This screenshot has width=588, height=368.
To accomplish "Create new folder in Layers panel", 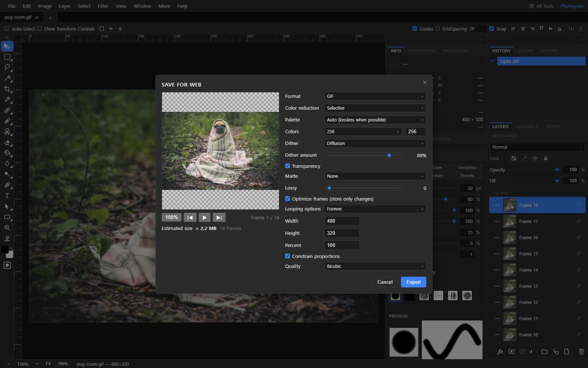I will (x=544, y=352).
